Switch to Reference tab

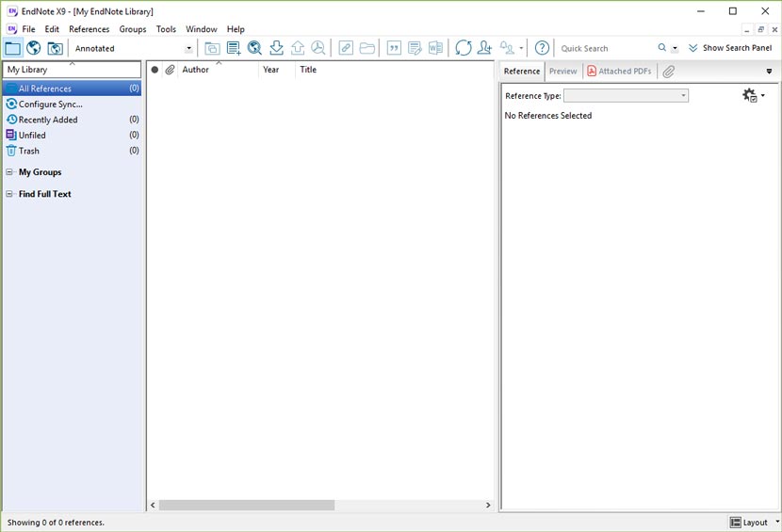tap(522, 72)
